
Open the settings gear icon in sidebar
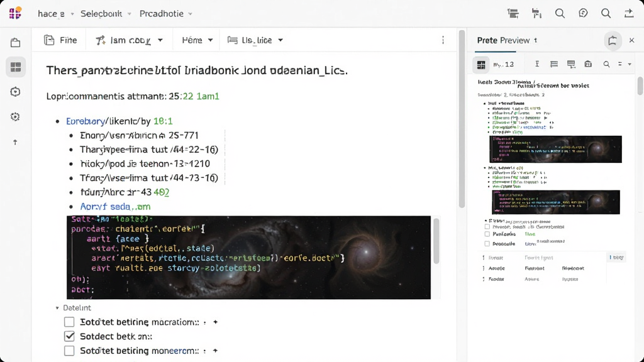(x=15, y=117)
